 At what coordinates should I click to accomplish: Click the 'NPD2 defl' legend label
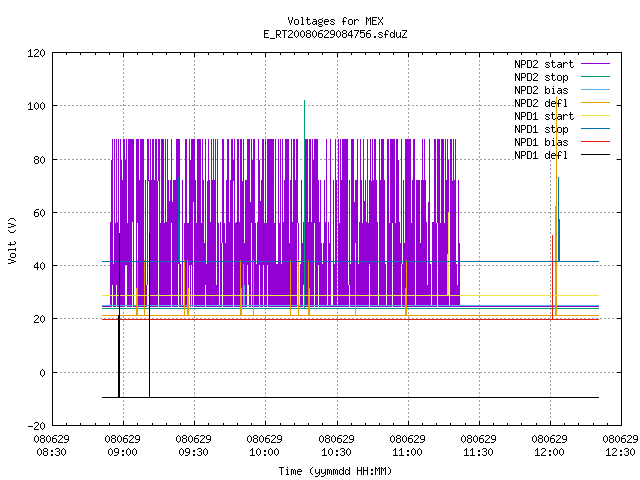click(541, 103)
